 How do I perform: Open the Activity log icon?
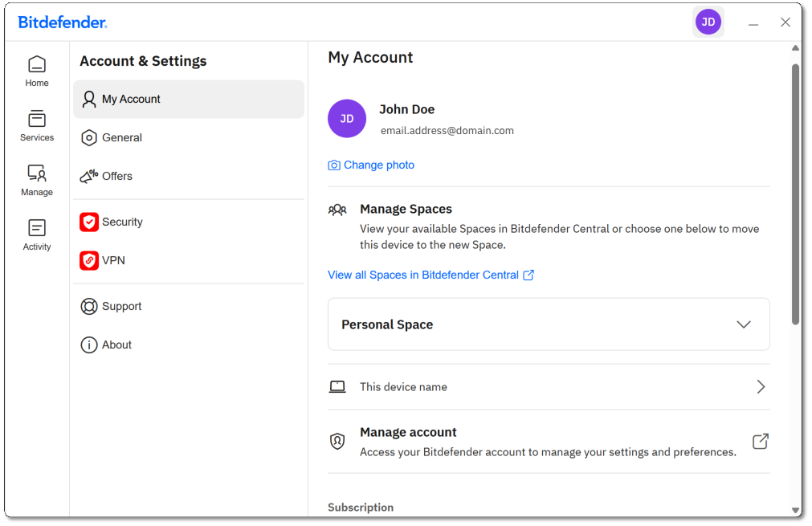(x=37, y=228)
